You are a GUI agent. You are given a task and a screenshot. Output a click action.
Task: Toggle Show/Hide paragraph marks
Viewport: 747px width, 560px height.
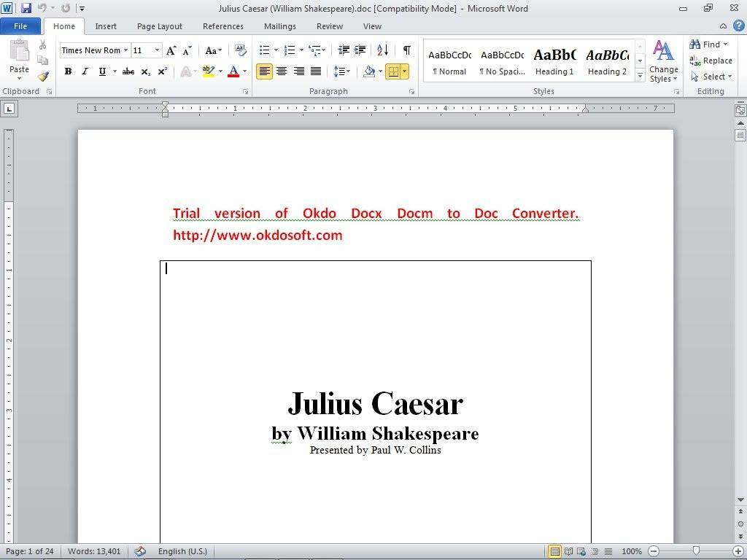click(x=407, y=50)
